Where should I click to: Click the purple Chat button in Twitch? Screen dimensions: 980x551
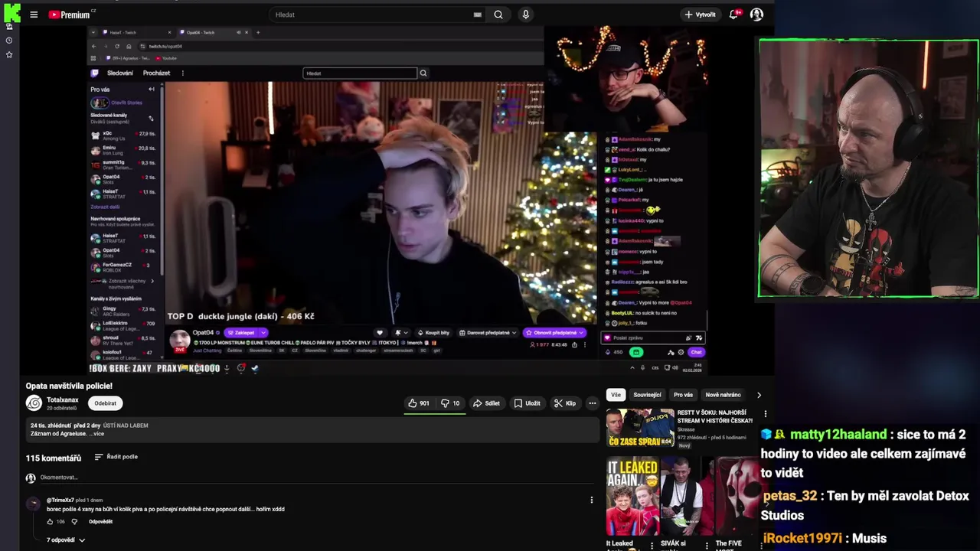click(x=696, y=352)
